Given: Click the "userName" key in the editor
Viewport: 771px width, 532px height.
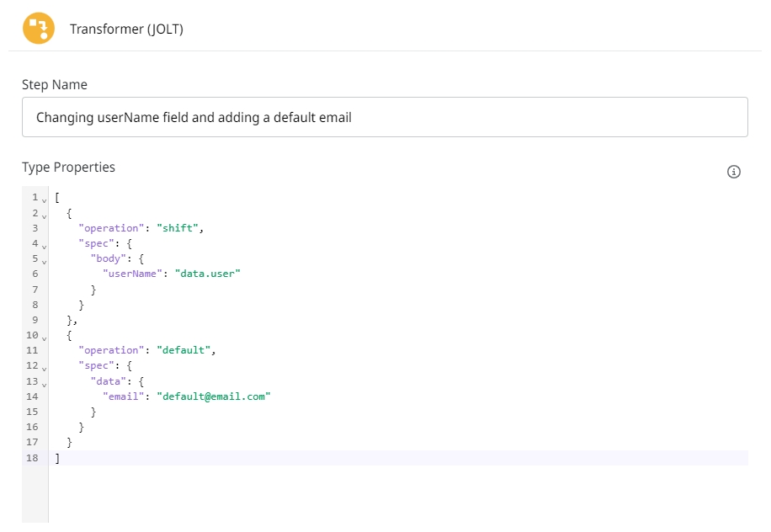Looking at the screenshot, I should pyautogui.click(x=130, y=274).
